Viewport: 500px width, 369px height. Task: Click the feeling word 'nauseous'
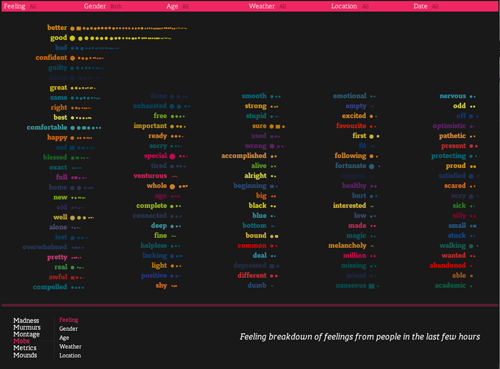click(x=351, y=285)
